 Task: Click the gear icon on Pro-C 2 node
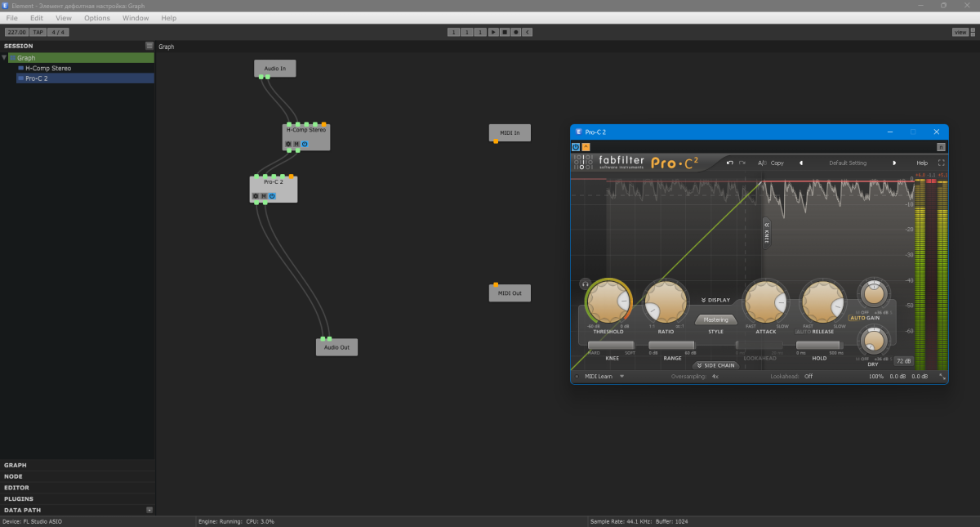tap(256, 196)
